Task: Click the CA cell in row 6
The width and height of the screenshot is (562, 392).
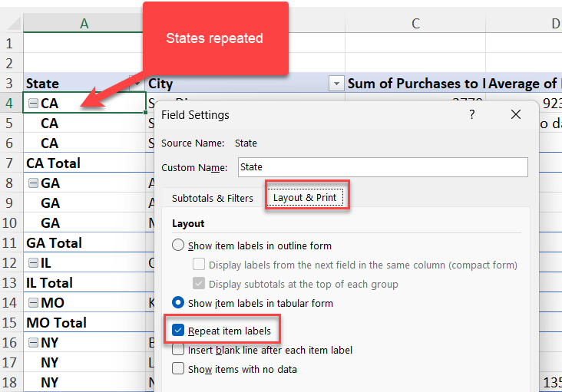Action: [84, 143]
